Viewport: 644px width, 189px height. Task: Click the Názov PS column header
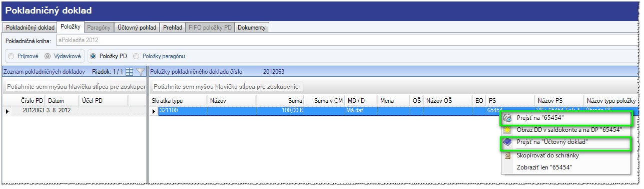pyautogui.click(x=559, y=101)
